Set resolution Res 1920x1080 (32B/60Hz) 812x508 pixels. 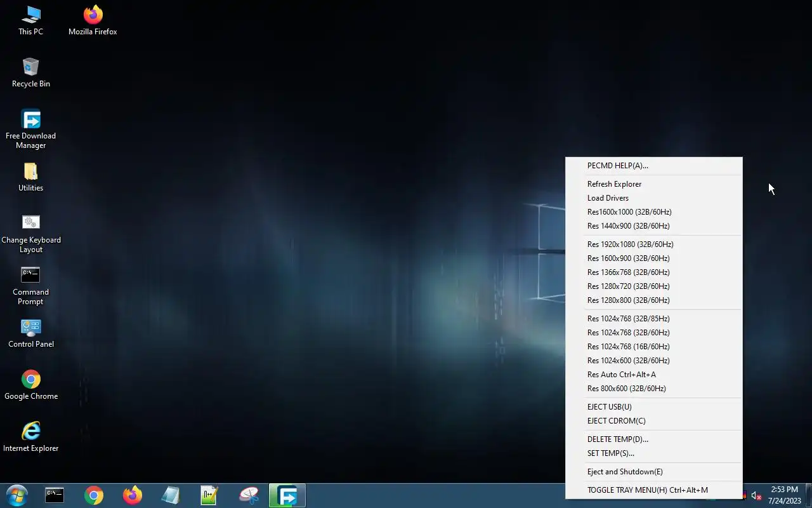coord(654,244)
